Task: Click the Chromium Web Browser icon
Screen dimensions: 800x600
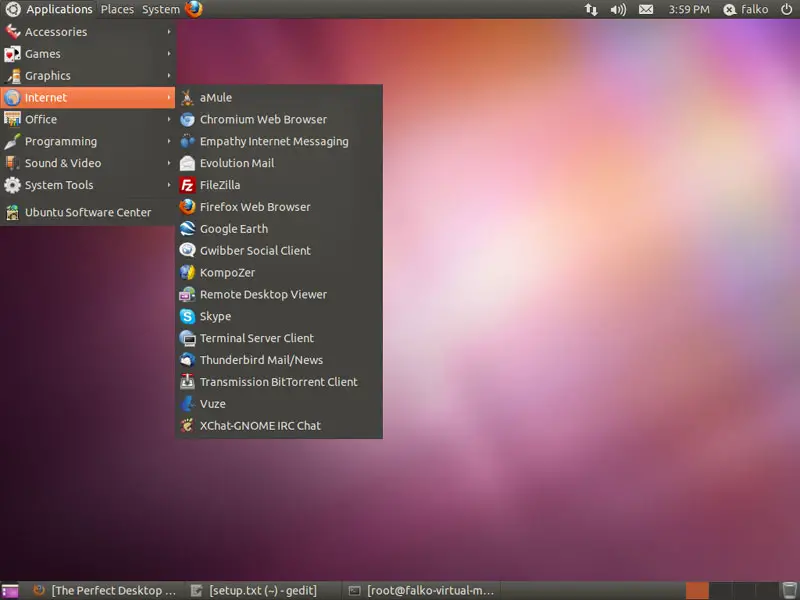Action: click(x=187, y=119)
